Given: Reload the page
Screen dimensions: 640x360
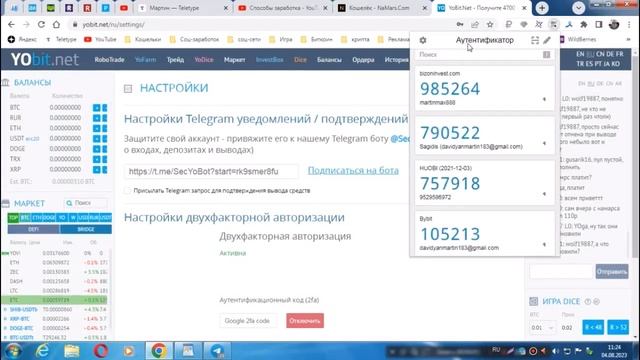Looking at the screenshot, I should click(x=41, y=24).
